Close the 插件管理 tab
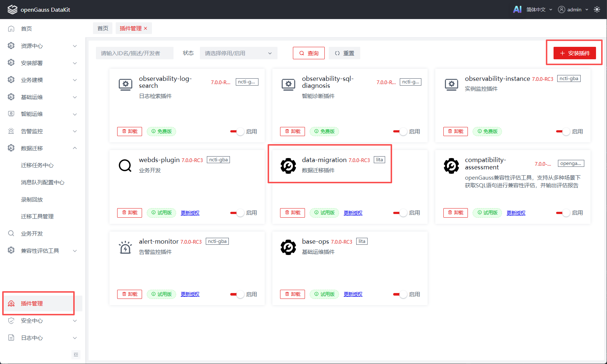 pyautogui.click(x=145, y=28)
